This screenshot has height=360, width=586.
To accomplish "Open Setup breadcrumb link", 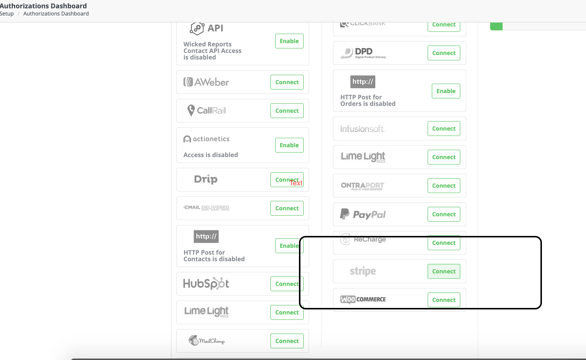I will [x=7, y=13].
